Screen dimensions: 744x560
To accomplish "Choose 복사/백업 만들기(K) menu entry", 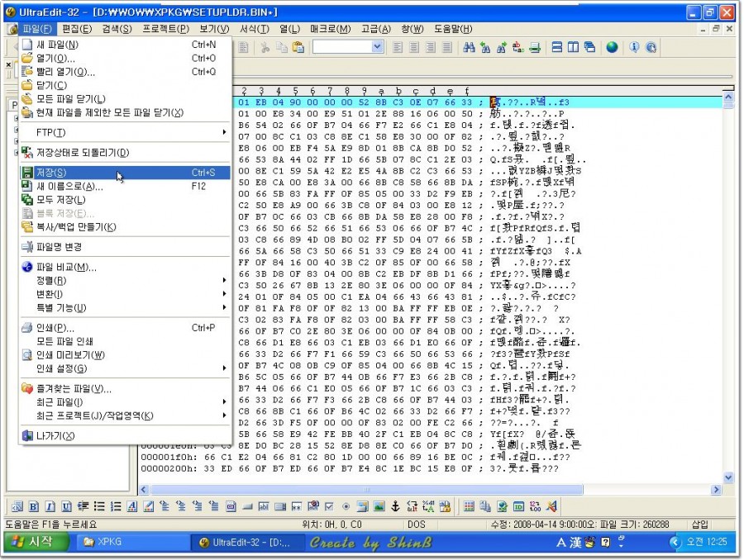I will 126,227.
